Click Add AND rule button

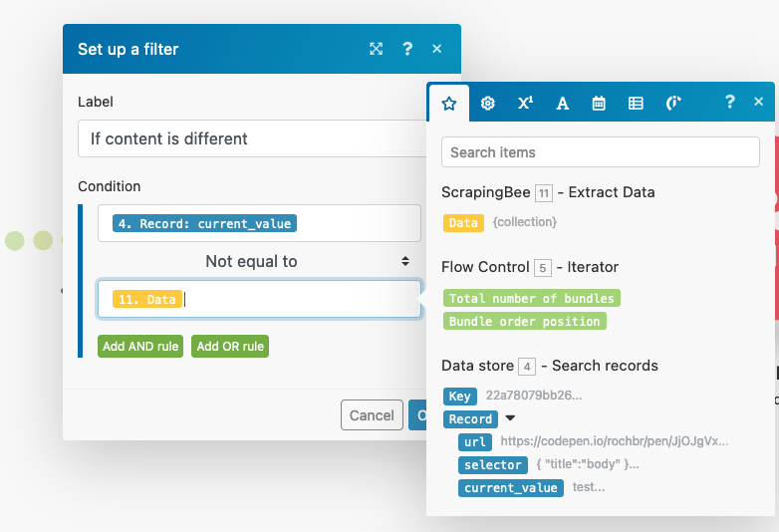click(x=140, y=347)
